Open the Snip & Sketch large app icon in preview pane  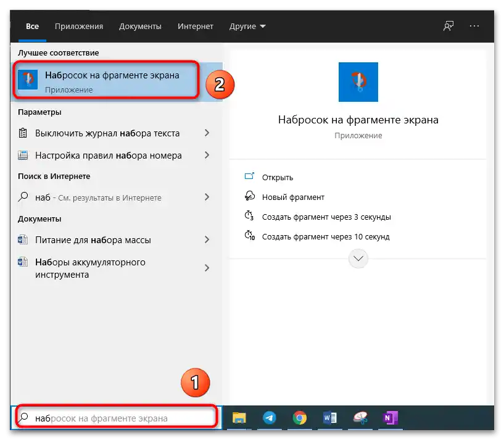click(x=358, y=82)
